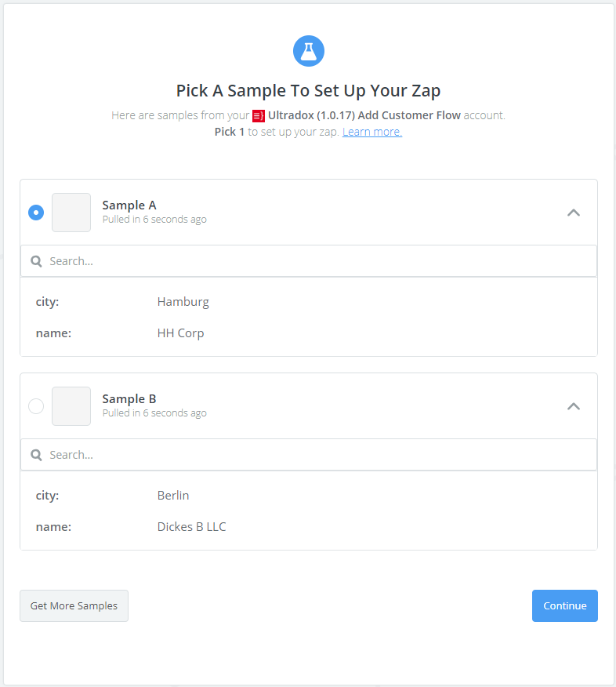The height and width of the screenshot is (687, 616).
Task: Focus the Sample A search field
Action: tap(313, 261)
